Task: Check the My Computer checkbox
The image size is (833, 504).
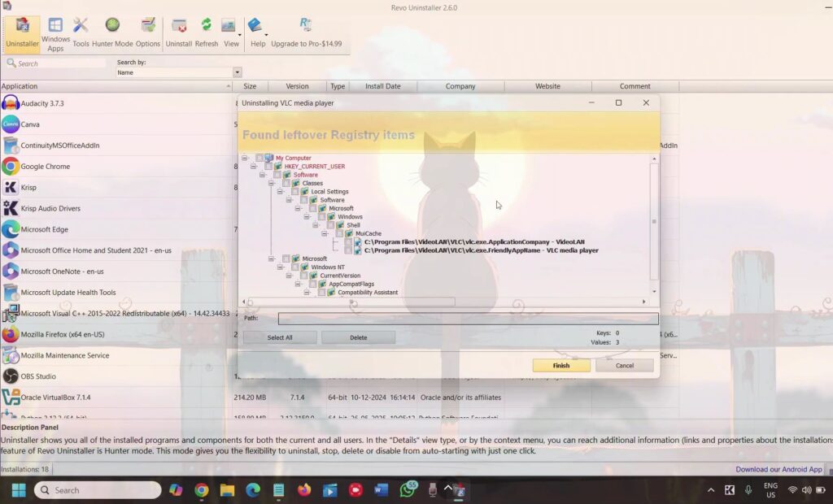Action: 259,158
